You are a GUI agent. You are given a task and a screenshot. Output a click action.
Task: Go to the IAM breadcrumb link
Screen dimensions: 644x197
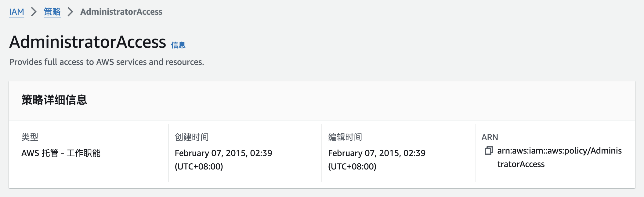tap(16, 12)
